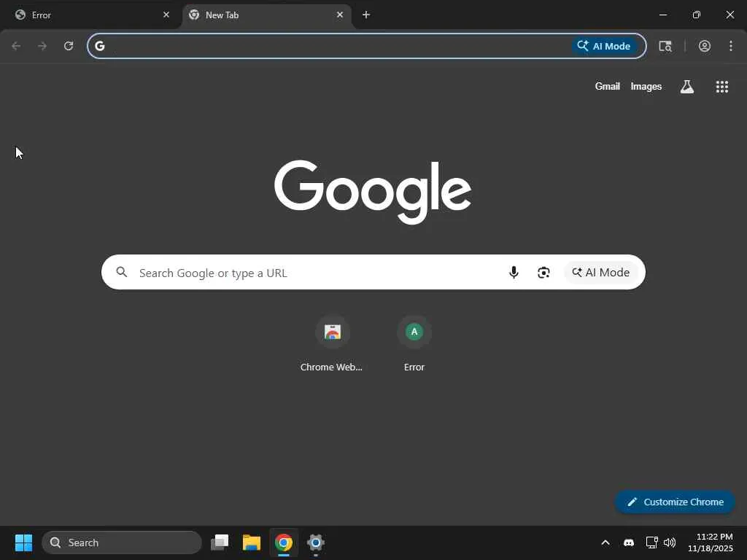This screenshot has height=560, width=747.
Task: Click the Google G icon in address bar
Action: (x=99, y=46)
